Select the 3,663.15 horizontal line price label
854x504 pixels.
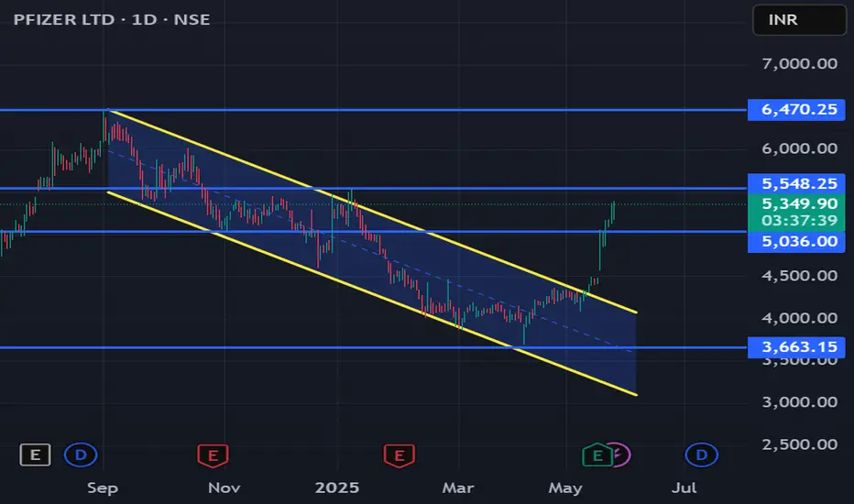click(x=796, y=347)
